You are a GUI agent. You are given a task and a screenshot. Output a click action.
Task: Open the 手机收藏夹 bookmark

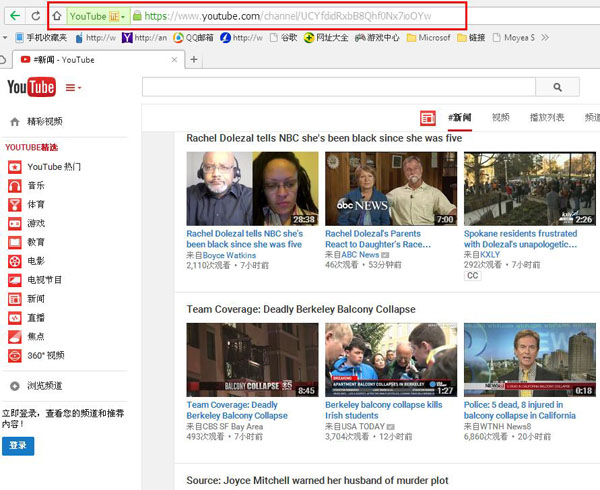41,37
